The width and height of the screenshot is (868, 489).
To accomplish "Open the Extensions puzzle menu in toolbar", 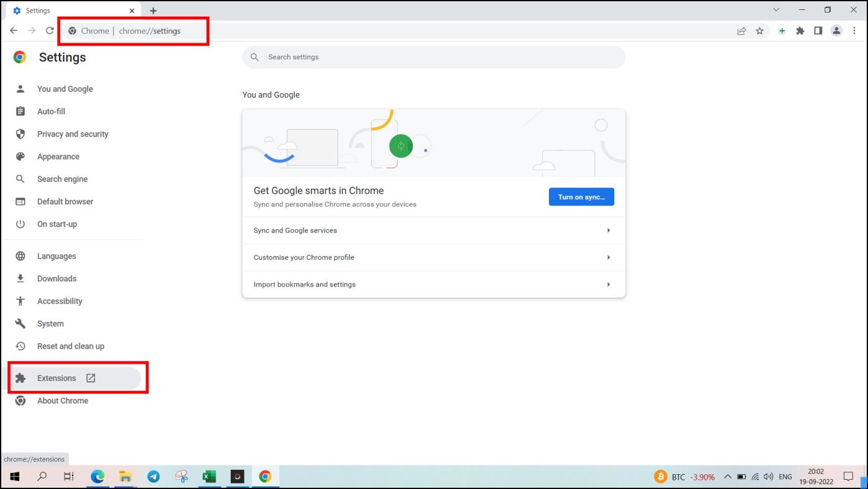I will [x=800, y=30].
